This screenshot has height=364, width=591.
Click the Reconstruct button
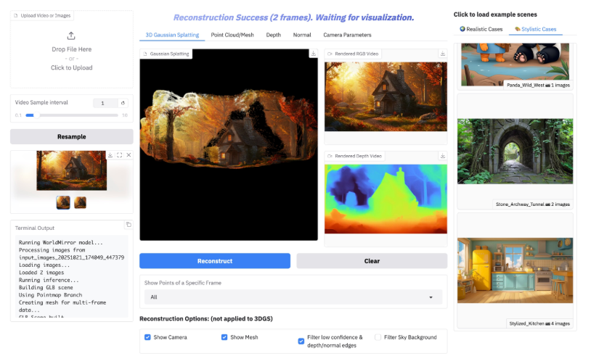(x=215, y=261)
